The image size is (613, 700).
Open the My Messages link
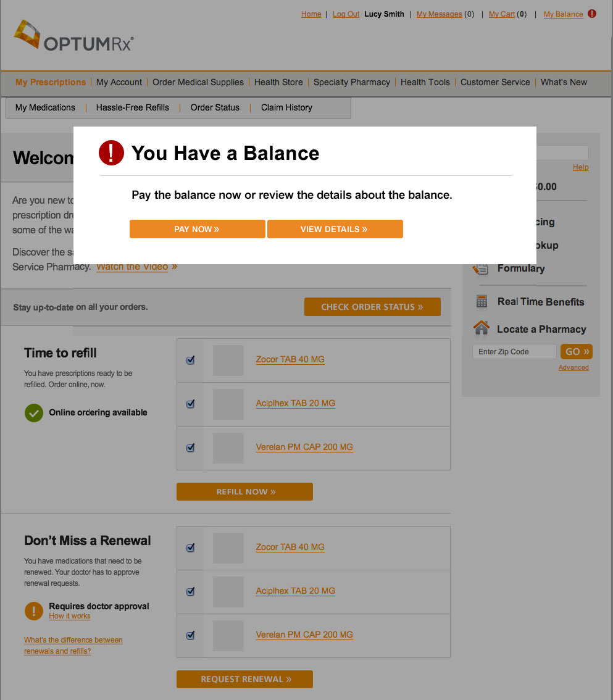tap(439, 14)
